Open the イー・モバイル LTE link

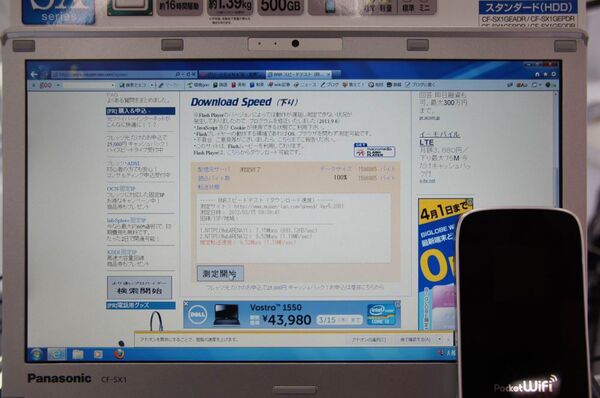pos(439,138)
